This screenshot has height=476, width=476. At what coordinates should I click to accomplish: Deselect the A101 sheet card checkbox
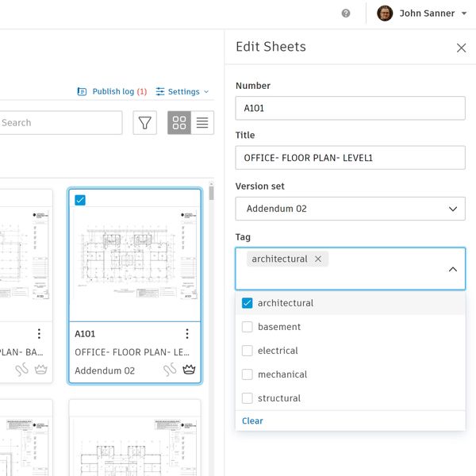(80, 200)
